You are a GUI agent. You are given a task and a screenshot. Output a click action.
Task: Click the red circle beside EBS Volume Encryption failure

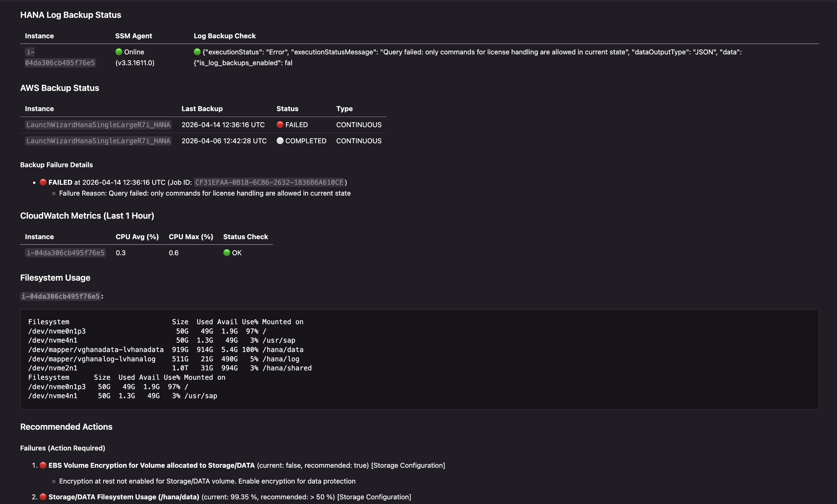point(43,465)
